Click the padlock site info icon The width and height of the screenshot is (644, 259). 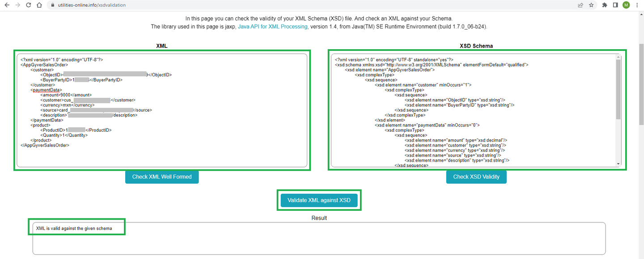(x=52, y=5)
